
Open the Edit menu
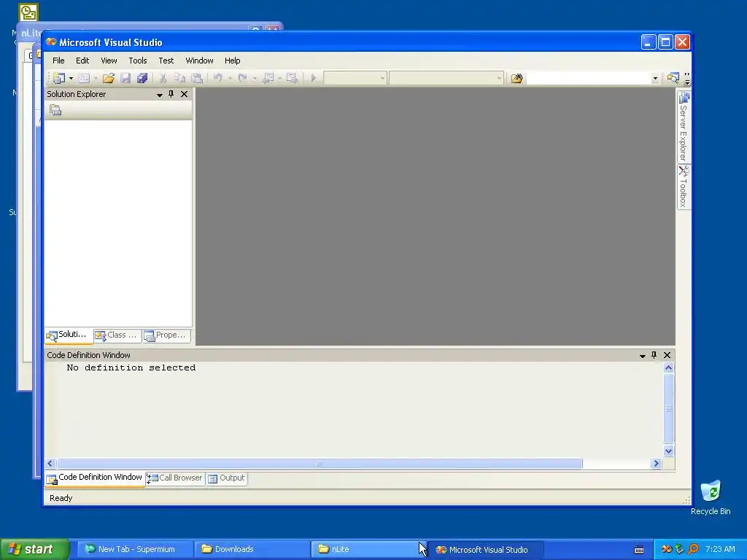coord(82,61)
